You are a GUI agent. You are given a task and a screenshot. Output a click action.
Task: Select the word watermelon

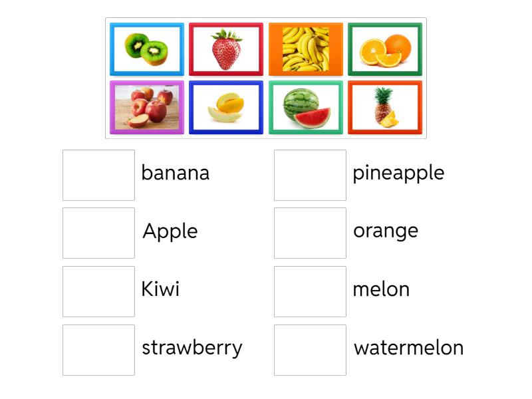coord(408,347)
